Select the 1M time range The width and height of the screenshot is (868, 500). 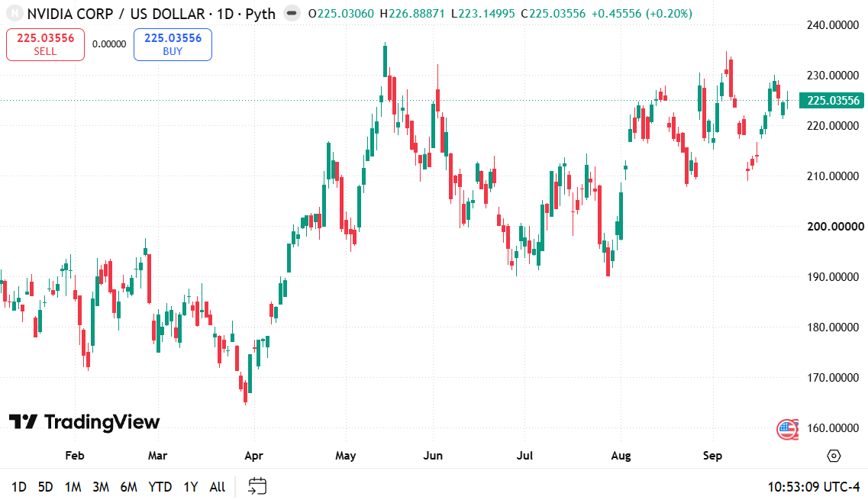pyautogui.click(x=73, y=487)
